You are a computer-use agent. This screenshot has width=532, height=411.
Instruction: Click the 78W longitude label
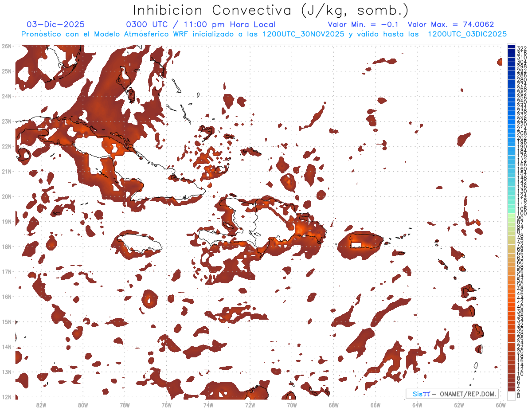(x=125, y=405)
